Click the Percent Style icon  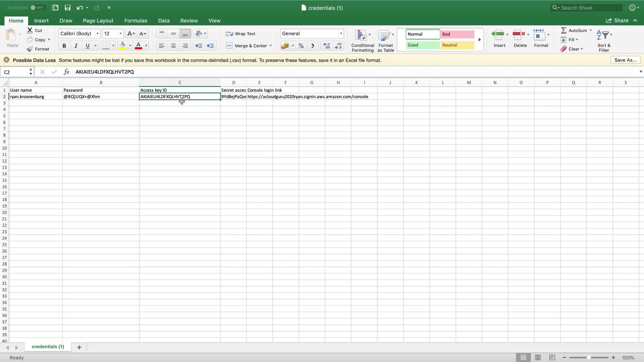coord(301,46)
